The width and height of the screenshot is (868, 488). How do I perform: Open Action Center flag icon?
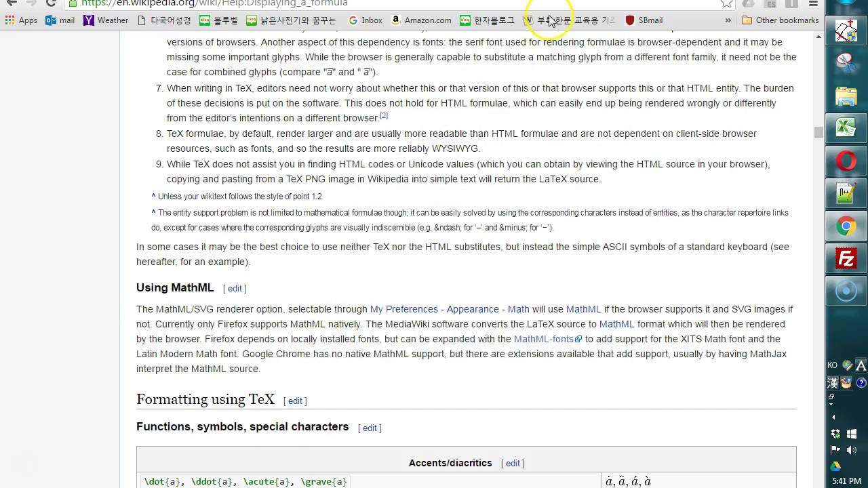coord(835,450)
